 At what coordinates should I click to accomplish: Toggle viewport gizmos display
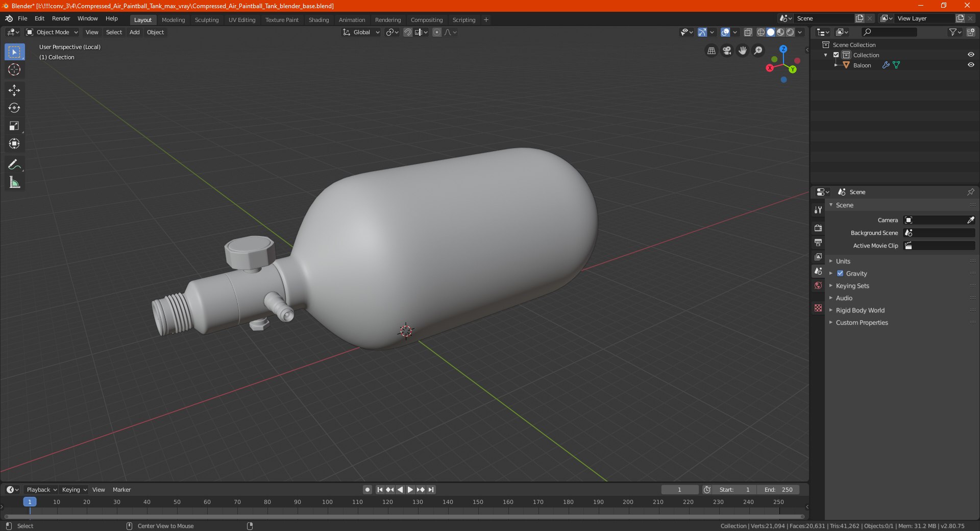pyautogui.click(x=702, y=32)
